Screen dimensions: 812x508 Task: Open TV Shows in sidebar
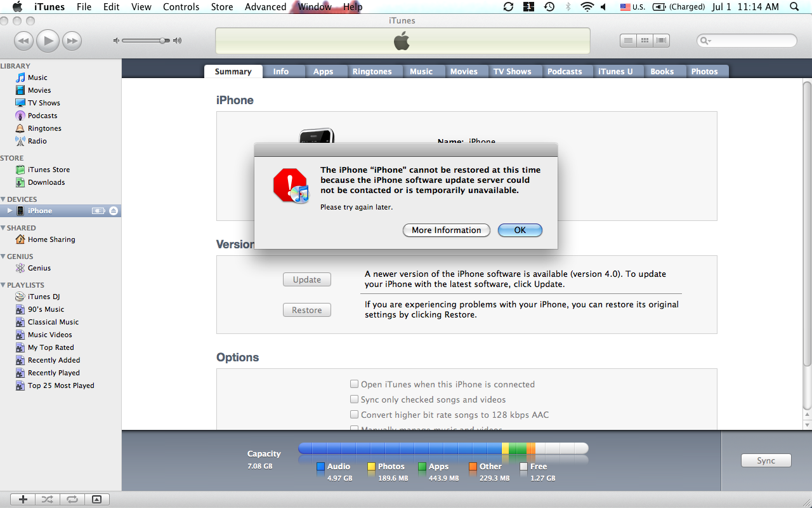pyautogui.click(x=44, y=103)
